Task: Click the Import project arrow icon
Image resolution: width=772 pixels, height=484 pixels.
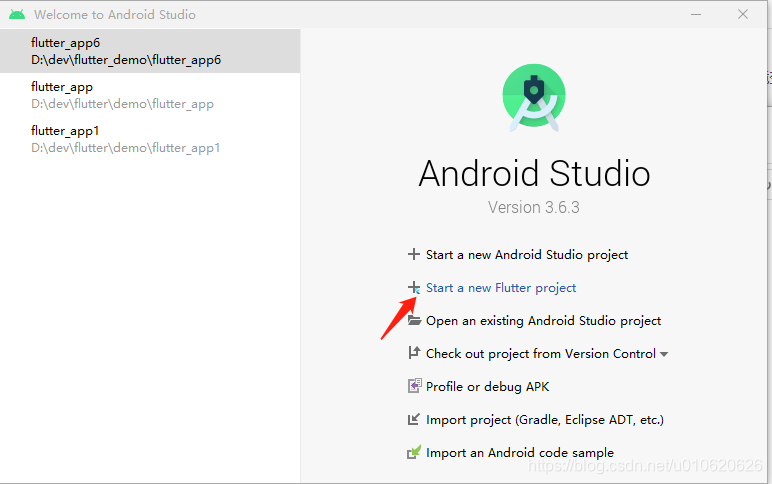Action: coord(414,419)
